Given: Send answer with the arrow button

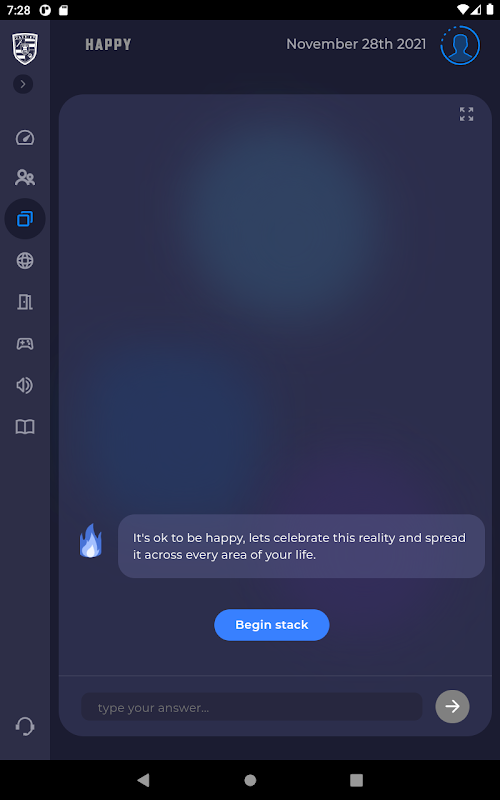Looking at the screenshot, I should click(453, 707).
